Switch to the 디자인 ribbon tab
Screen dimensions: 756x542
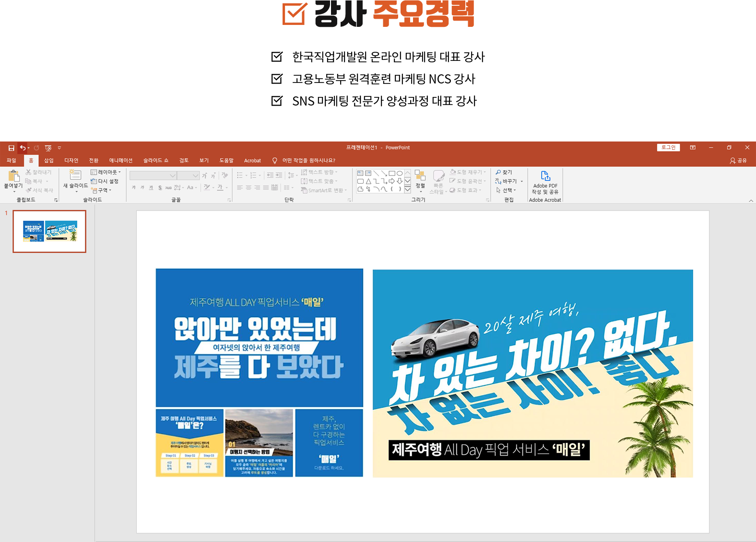71,160
